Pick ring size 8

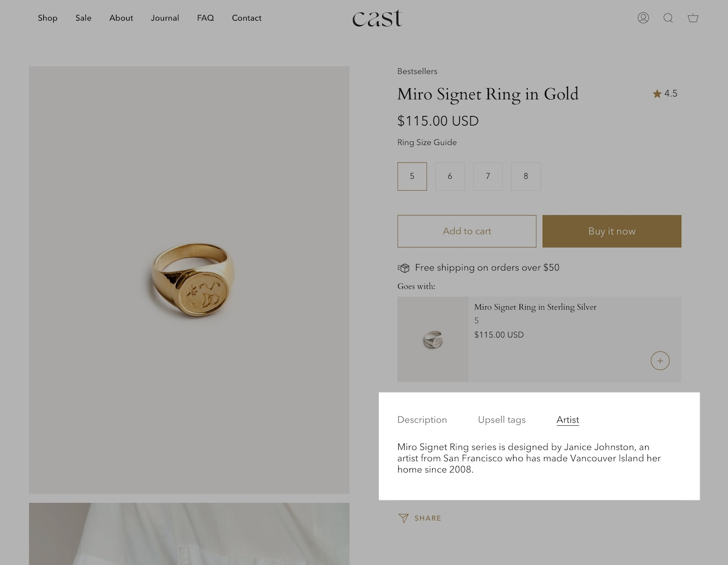tap(526, 176)
